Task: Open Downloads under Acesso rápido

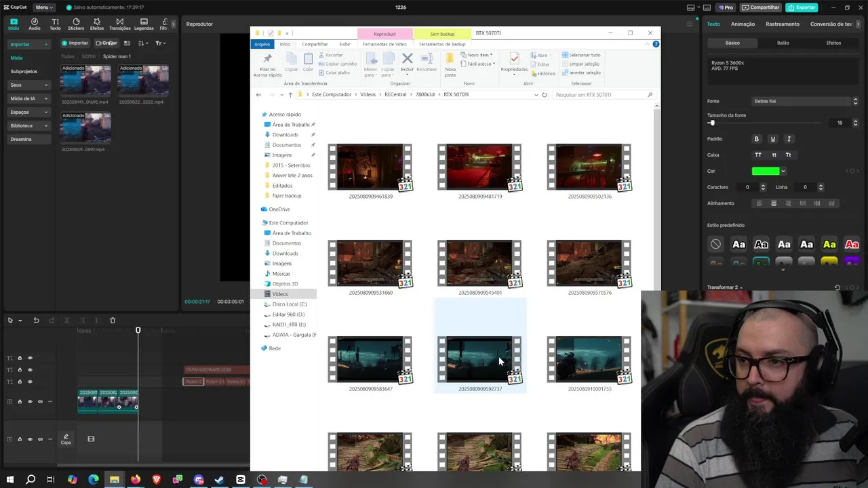Action: point(285,135)
